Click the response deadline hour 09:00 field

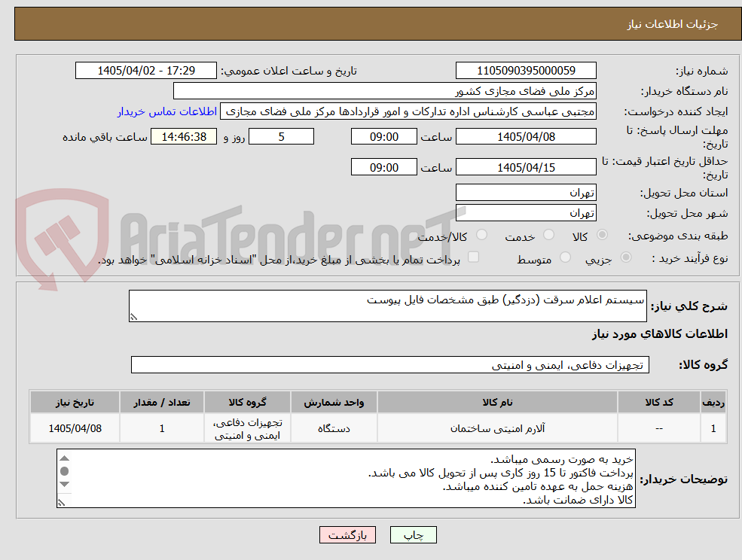[x=383, y=137]
